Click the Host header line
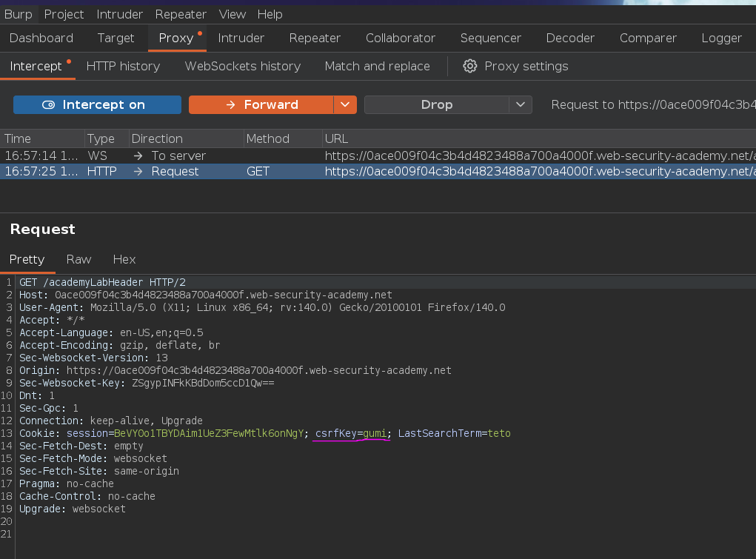 point(206,295)
